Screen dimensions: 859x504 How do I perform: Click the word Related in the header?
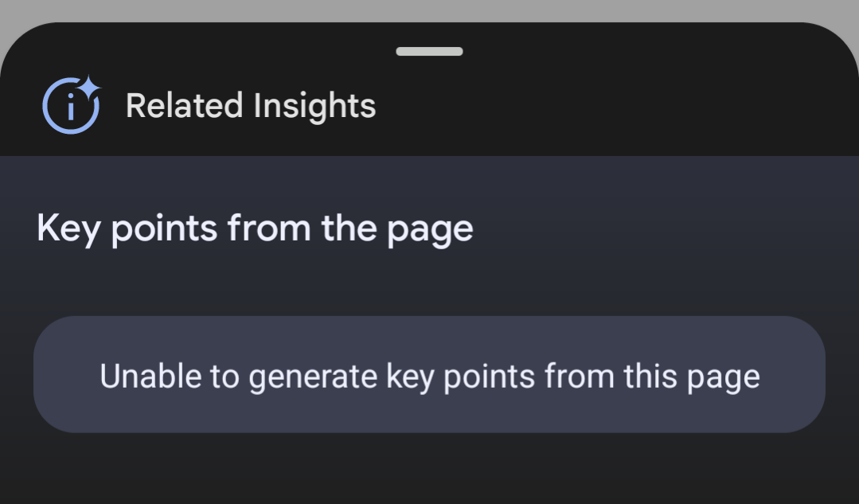click(185, 106)
